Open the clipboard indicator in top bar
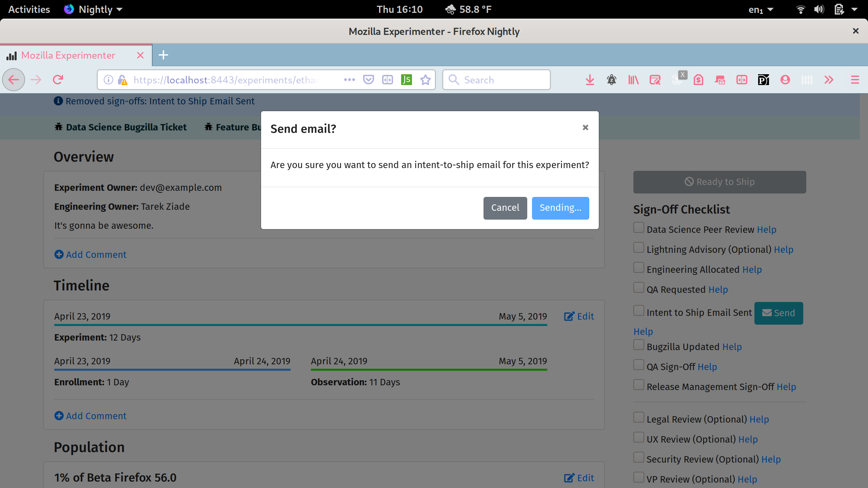The width and height of the screenshot is (868, 488). point(839,9)
